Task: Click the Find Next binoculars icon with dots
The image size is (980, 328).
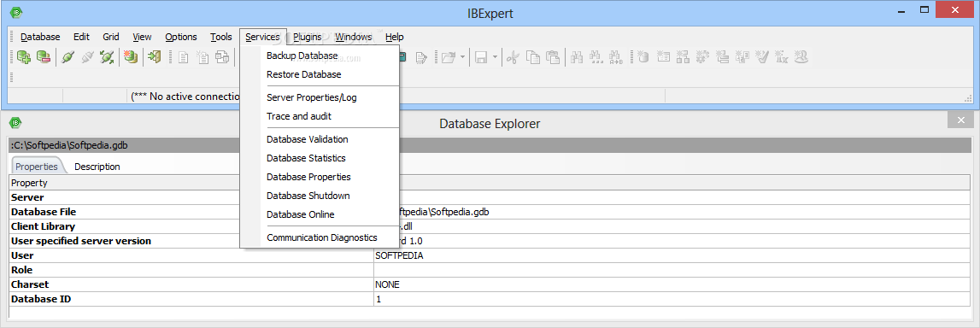Action: click(596, 57)
